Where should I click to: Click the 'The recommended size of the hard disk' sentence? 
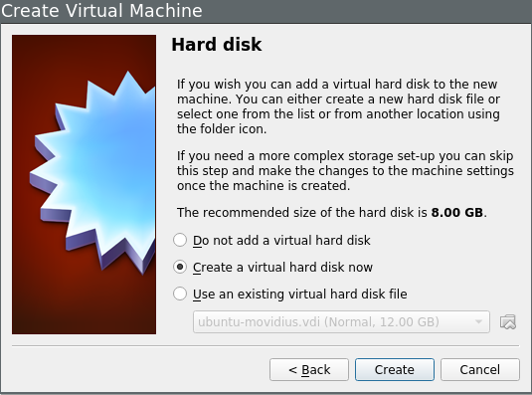[x=332, y=213]
